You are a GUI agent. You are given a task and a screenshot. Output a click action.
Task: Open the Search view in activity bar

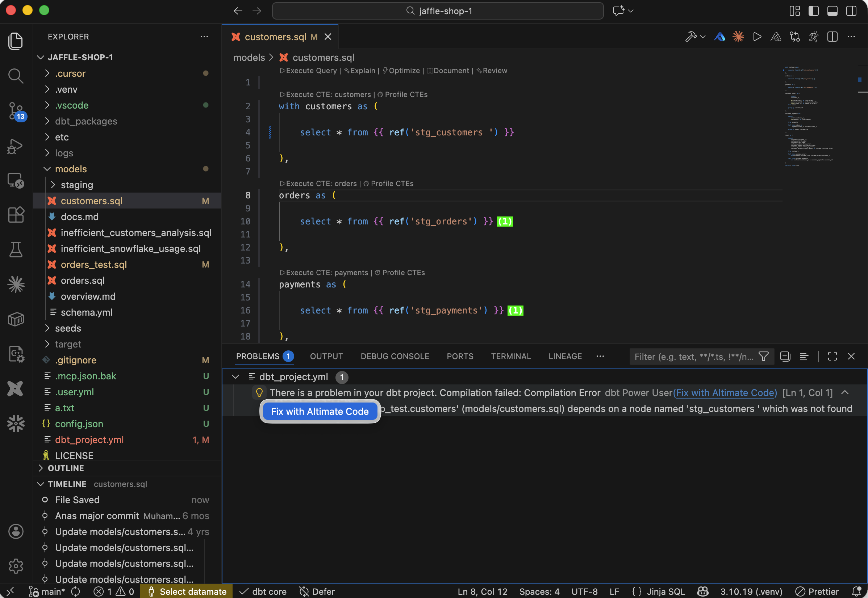point(15,76)
